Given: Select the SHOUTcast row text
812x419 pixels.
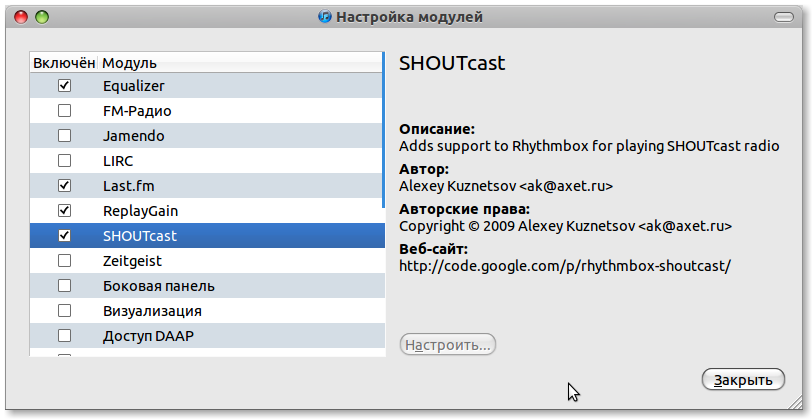Looking at the screenshot, I should pyautogui.click(x=140, y=236).
